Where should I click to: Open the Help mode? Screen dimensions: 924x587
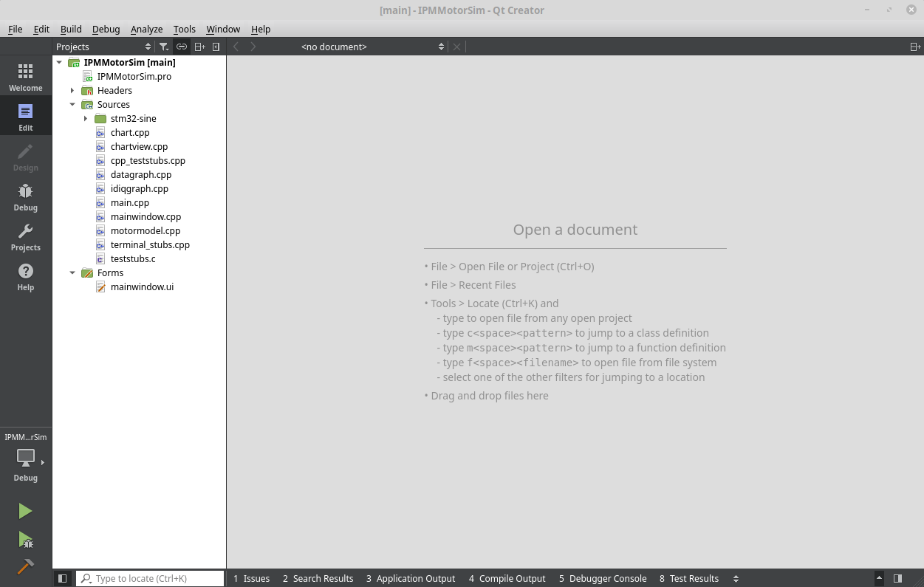(x=25, y=276)
